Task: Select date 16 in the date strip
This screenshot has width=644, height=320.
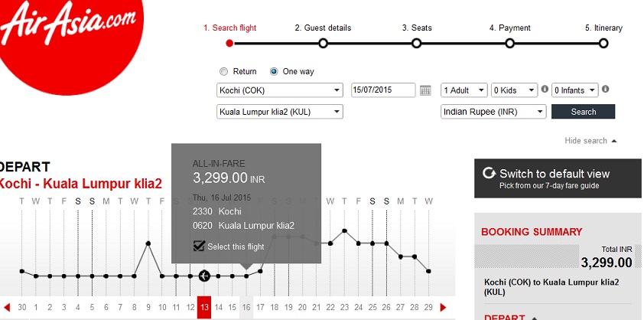Action: (x=246, y=307)
